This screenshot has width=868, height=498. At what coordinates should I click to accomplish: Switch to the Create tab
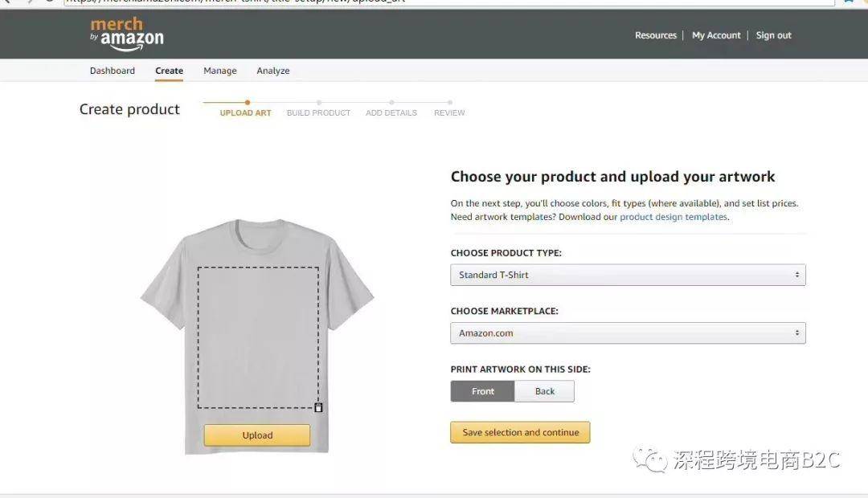[x=169, y=71]
